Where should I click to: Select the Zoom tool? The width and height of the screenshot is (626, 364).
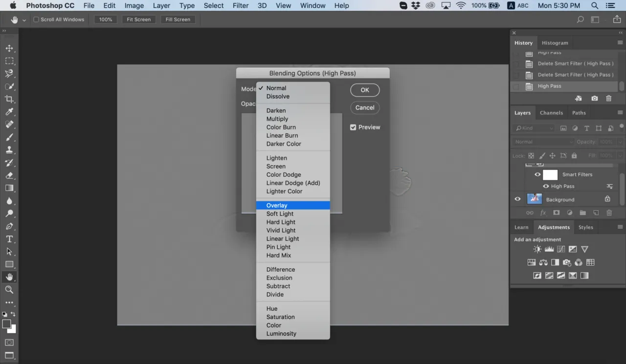[10, 290]
